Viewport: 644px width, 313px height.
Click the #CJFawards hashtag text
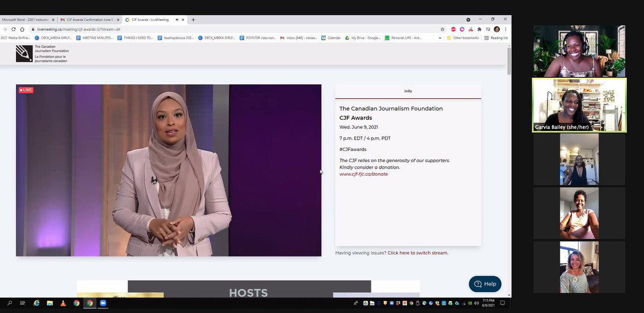(352, 149)
